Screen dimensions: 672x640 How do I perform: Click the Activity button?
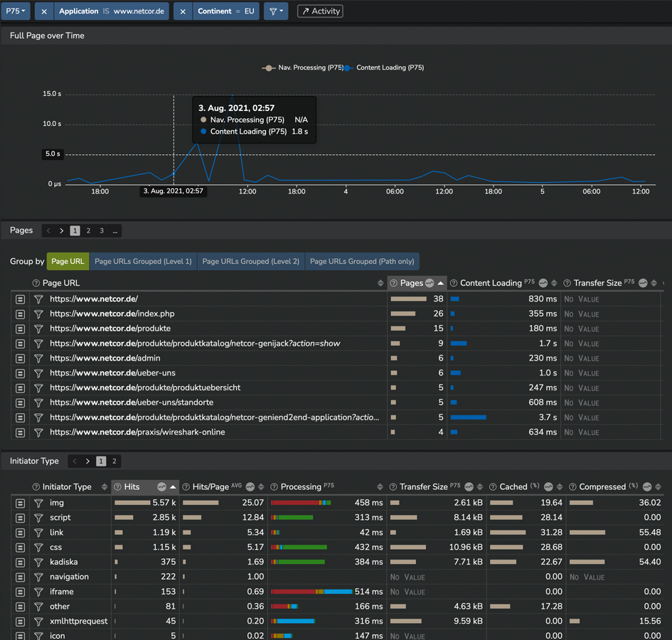[x=320, y=11]
